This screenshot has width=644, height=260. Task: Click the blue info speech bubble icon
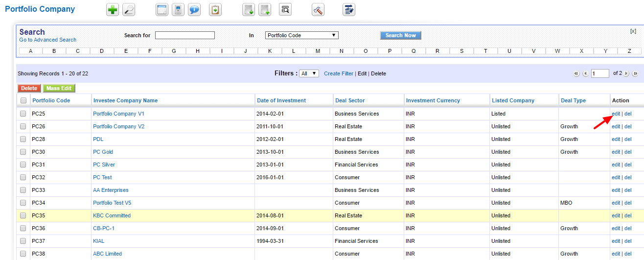point(194,10)
